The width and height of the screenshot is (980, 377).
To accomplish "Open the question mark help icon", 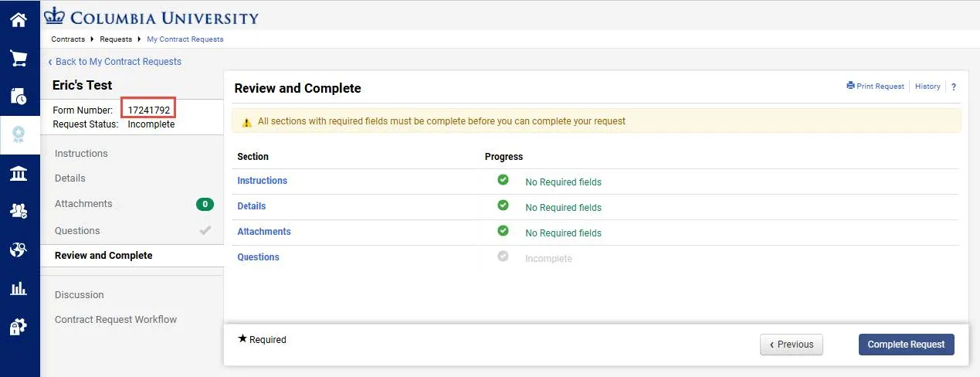I will click(954, 87).
